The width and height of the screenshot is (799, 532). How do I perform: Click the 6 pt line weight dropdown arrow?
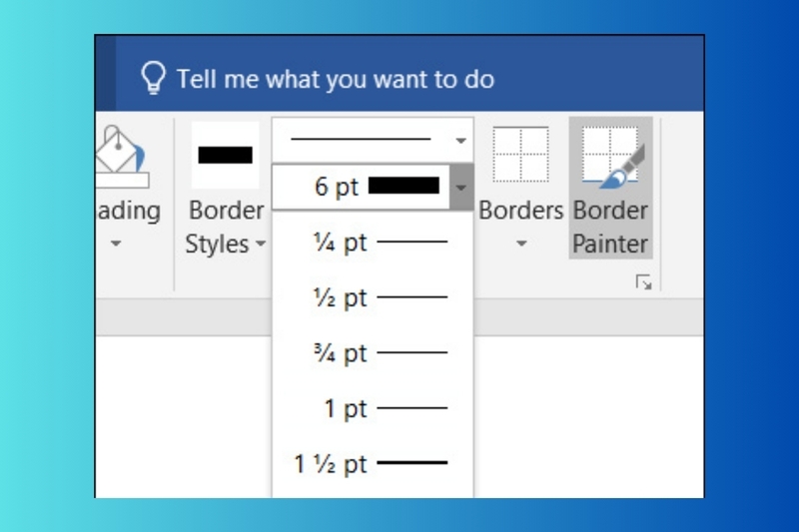[460, 187]
